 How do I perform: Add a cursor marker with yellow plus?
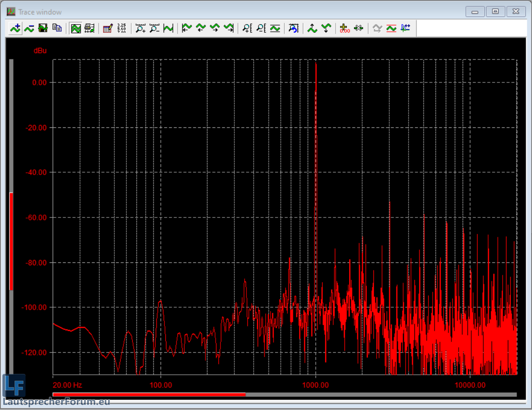tap(344, 28)
